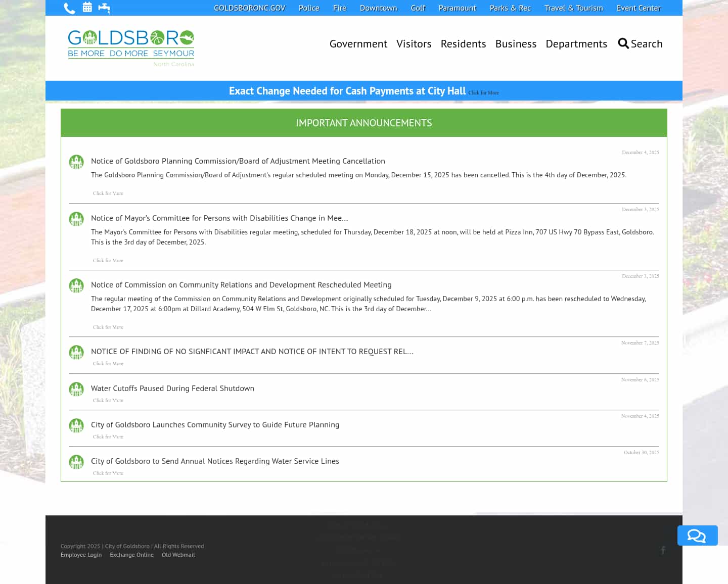Open the Event Center menu item

click(639, 8)
